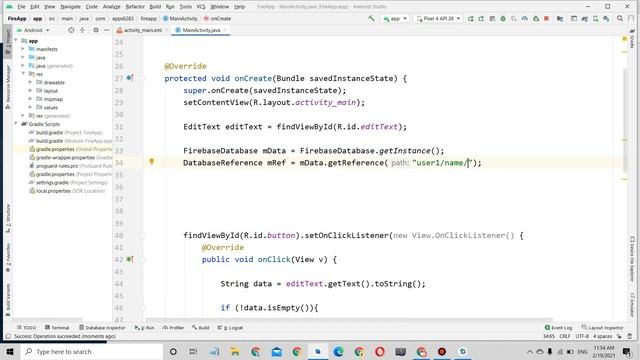Close the MainActivity.java tab
The height and width of the screenshot is (360, 640).
[225, 30]
